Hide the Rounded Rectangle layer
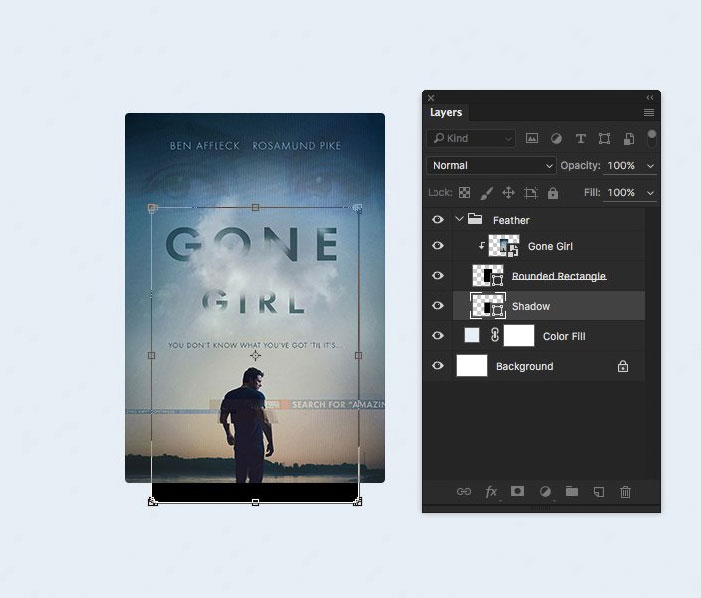701x598 pixels. [x=438, y=276]
